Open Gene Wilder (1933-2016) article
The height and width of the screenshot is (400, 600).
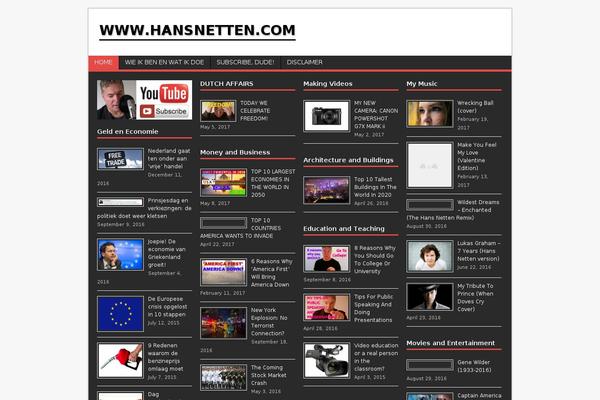pyautogui.click(x=474, y=366)
